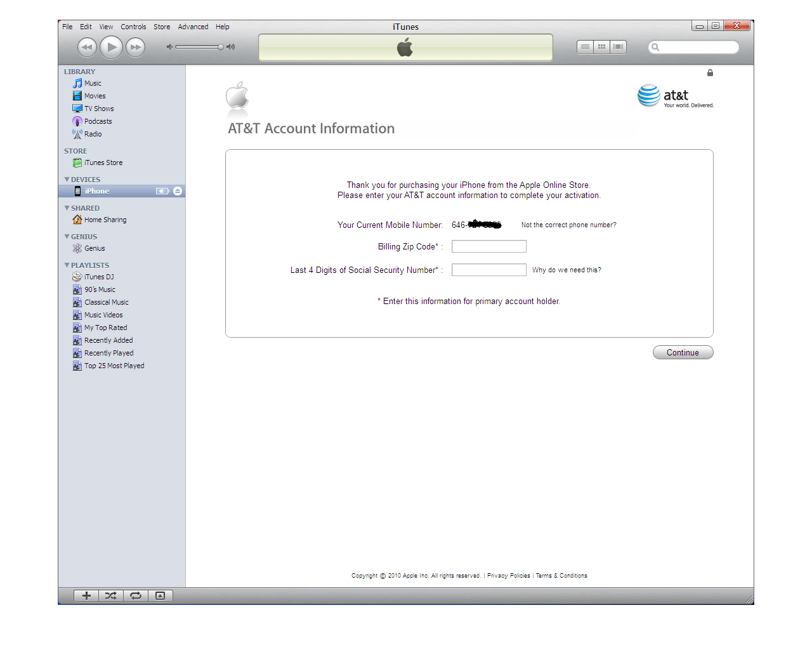This screenshot has height=650, width=812.
Task: Collapse the Playlists section
Action: click(x=67, y=265)
